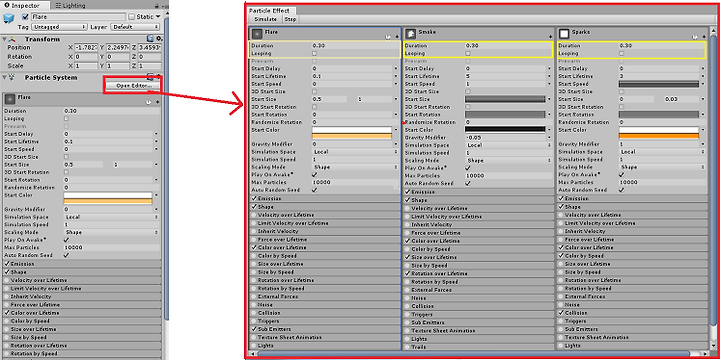720x360 pixels.
Task: Uncheck Play On Awake in Flare column
Action: [315, 174]
